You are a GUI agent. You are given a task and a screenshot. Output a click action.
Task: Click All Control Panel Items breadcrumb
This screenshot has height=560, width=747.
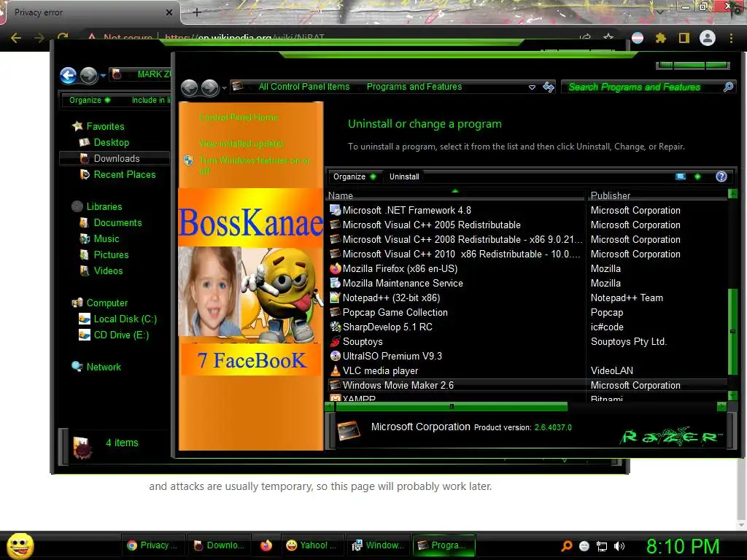click(x=304, y=87)
